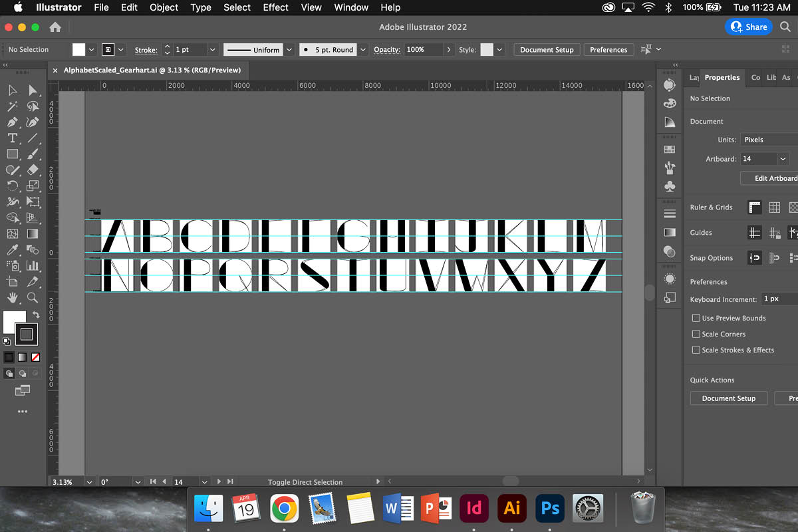
Task: Open the zoom level dropdown at 3.13%
Action: click(x=86, y=482)
